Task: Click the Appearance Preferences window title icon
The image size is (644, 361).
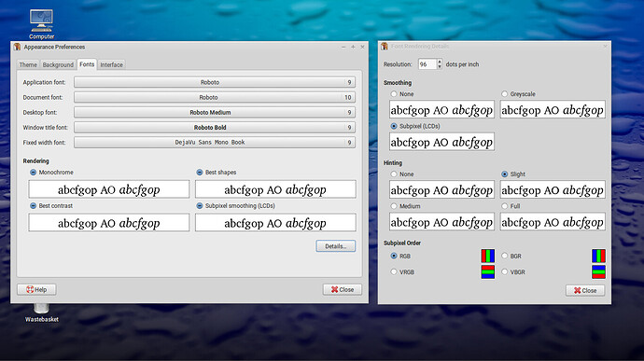Action: point(17,47)
